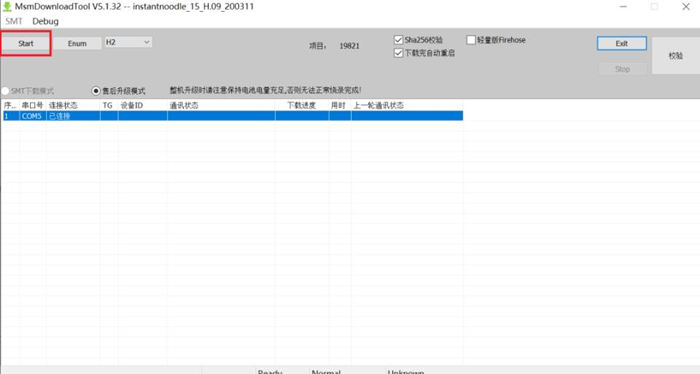Click the Enum button

(x=77, y=43)
